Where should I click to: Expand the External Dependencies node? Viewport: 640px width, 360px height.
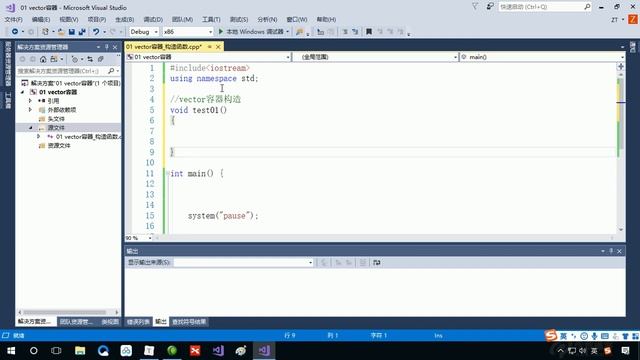click(x=30, y=109)
